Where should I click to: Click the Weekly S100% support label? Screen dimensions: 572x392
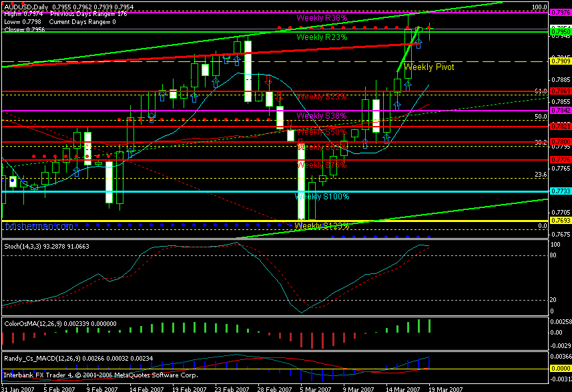(x=322, y=197)
